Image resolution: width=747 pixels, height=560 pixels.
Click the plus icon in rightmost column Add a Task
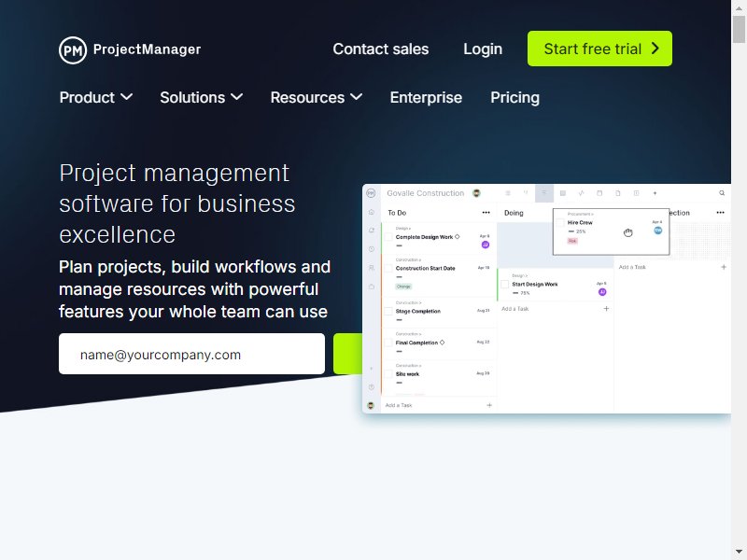(724, 267)
